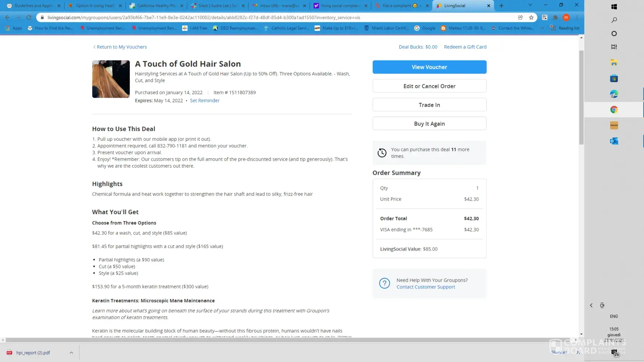Open Microsoft Edge from taskbar
Viewport: 644px width, 362px height.
tap(614, 94)
